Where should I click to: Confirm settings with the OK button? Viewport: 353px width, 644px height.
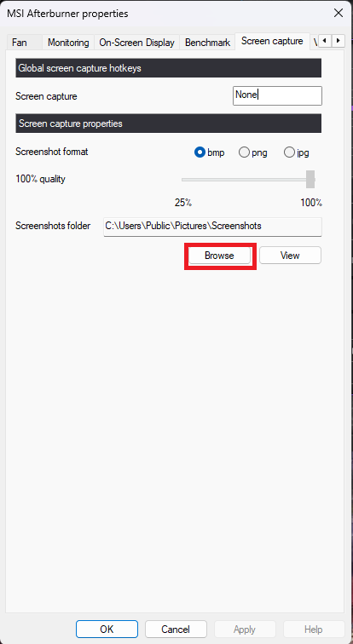(107, 630)
